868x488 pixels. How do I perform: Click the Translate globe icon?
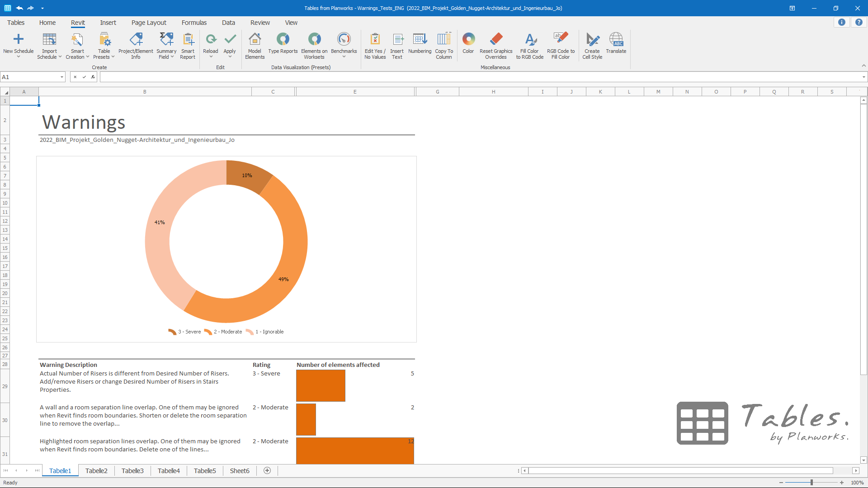(616, 40)
